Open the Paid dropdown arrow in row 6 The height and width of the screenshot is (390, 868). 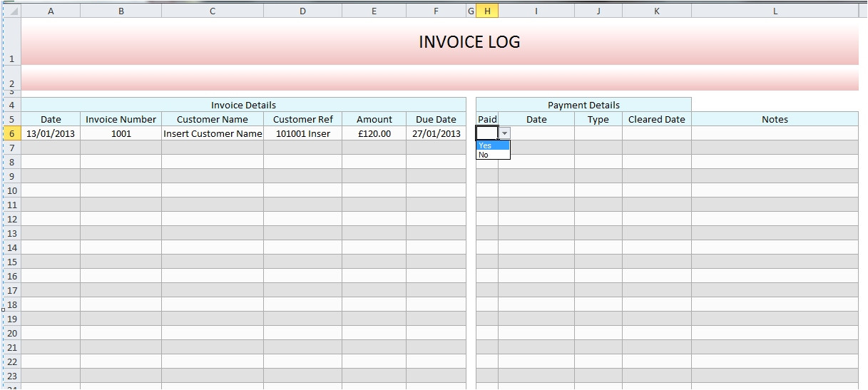click(x=504, y=133)
